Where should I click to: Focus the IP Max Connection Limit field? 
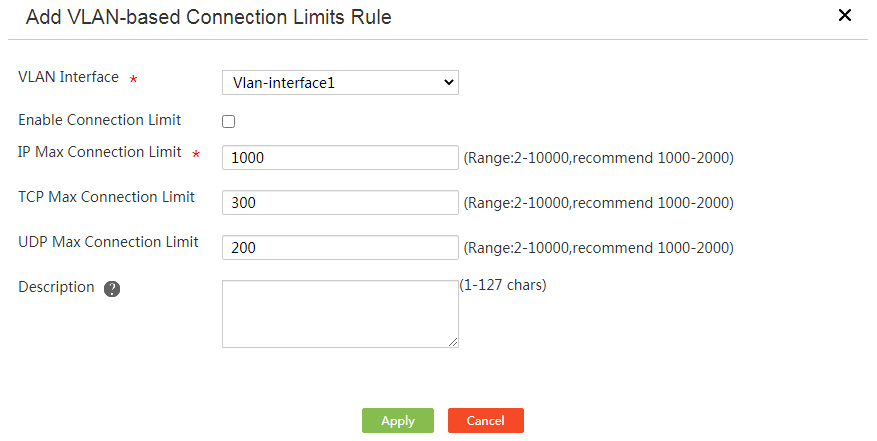point(340,157)
